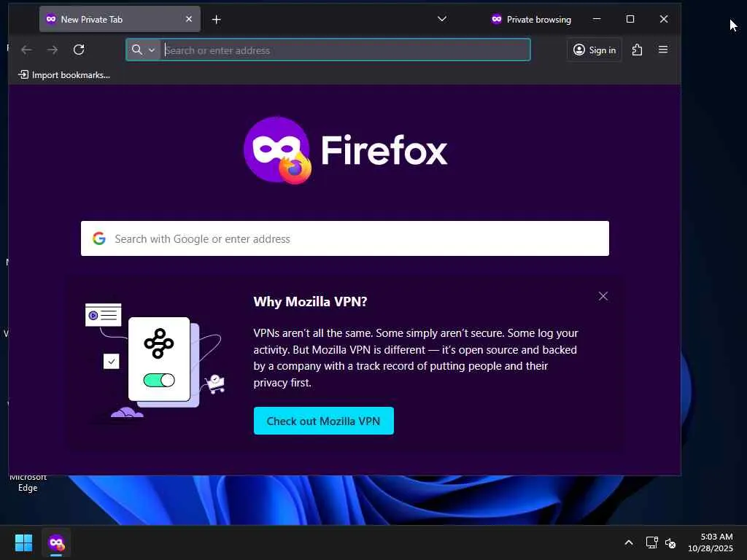Click Check out Mozilla VPN button

point(323,421)
